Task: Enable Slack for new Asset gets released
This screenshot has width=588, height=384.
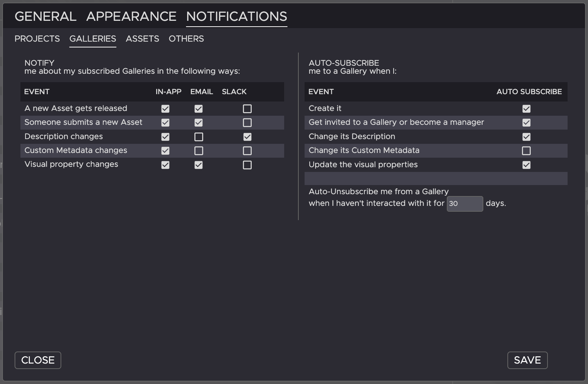Action: [247, 109]
